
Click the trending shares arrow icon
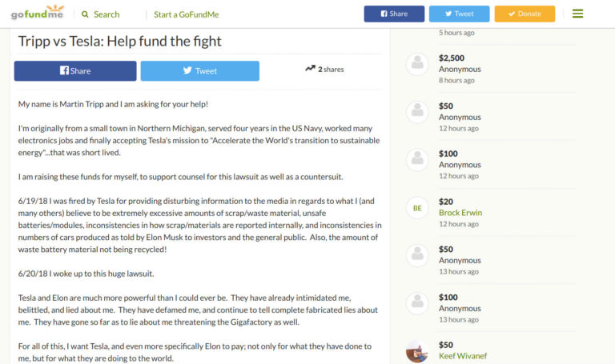click(x=310, y=69)
